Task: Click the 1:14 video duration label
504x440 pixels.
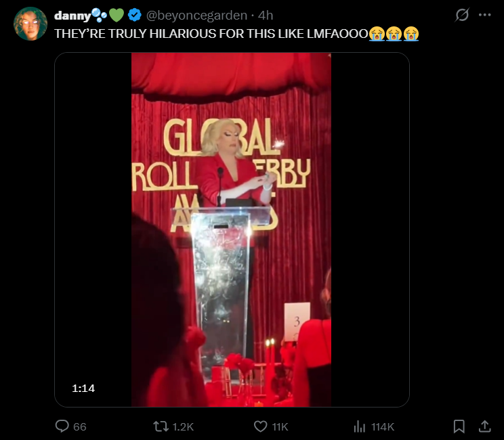Action: pyautogui.click(x=83, y=389)
